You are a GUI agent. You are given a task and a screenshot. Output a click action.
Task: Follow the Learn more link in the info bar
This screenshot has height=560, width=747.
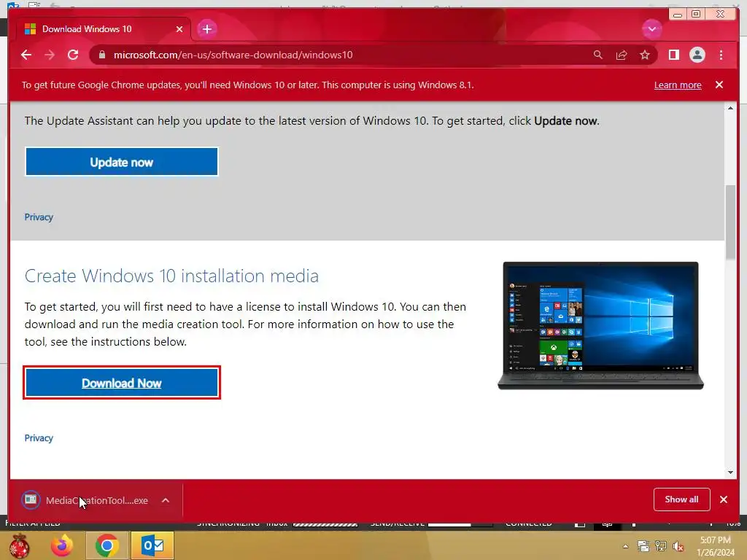(x=678, y=85)
